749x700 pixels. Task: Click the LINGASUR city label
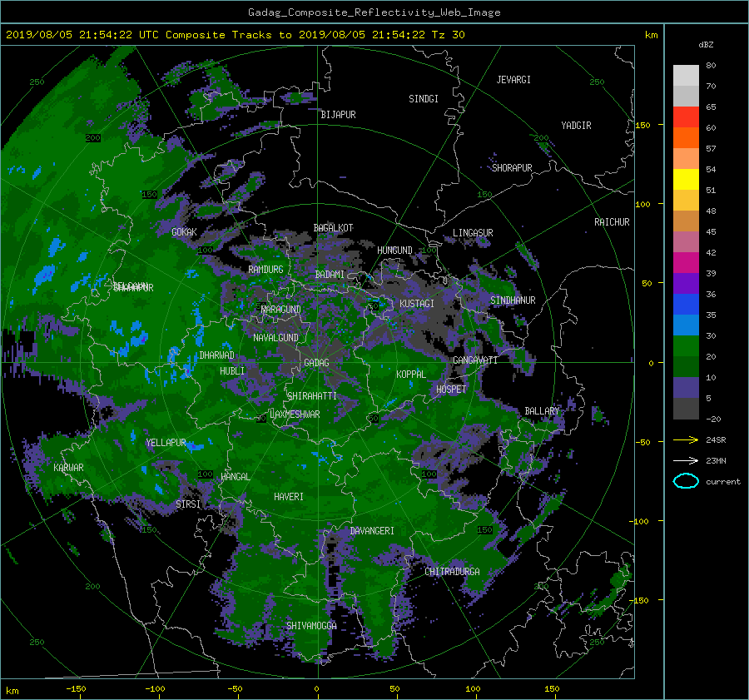coord(473,233)
